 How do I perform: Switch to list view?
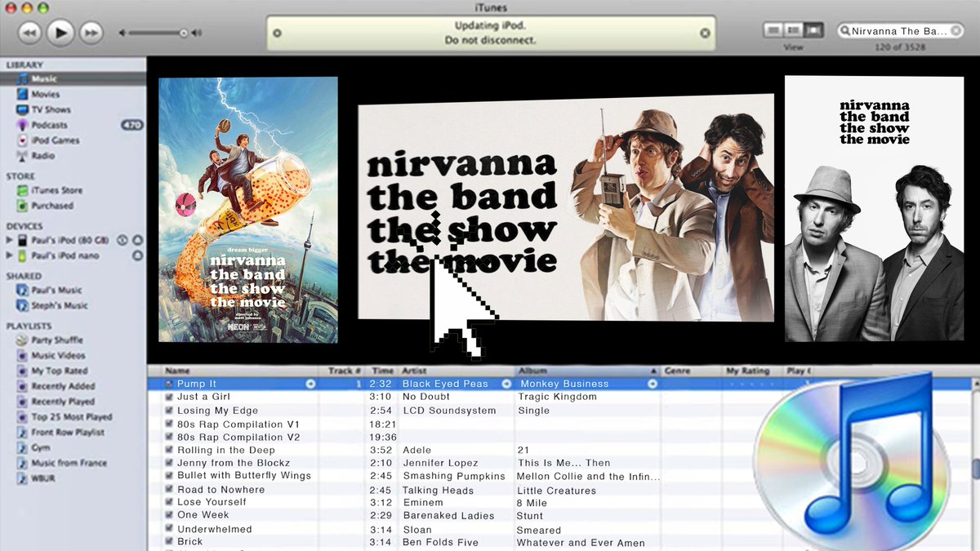coord(773,30)
